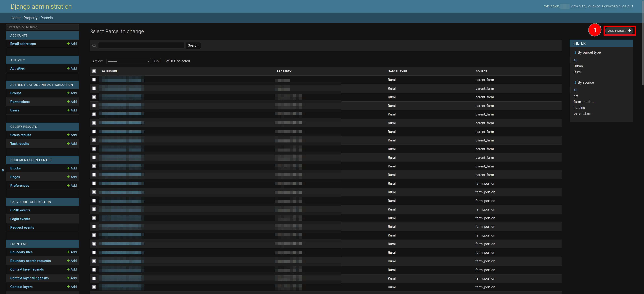The width and height of the screenshot is (644, 294).
Task: Open Login events in sidebar
Action: (20, 219)
